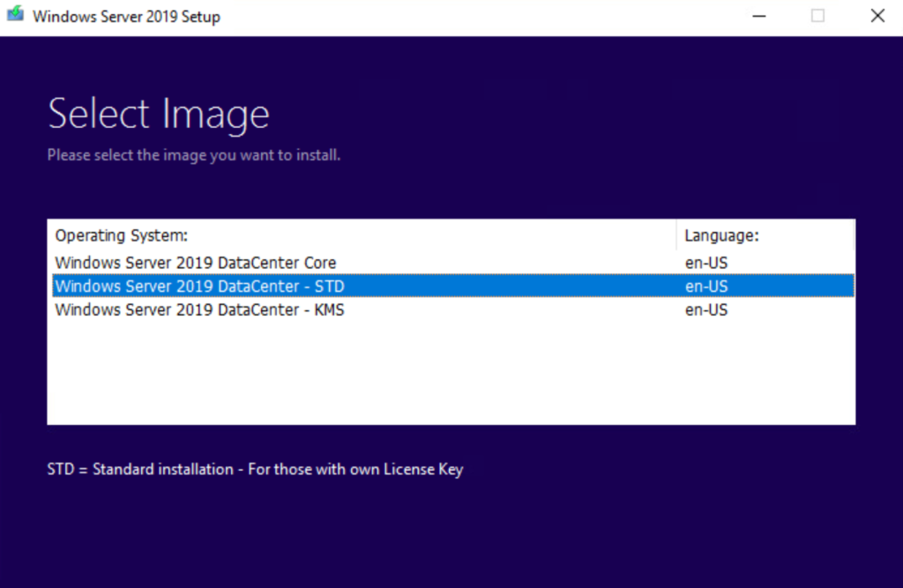This screenshot has width=903, height=588.
Task: Click en-US language cell of DataCenter - KMS
Action: pos(706,309)
